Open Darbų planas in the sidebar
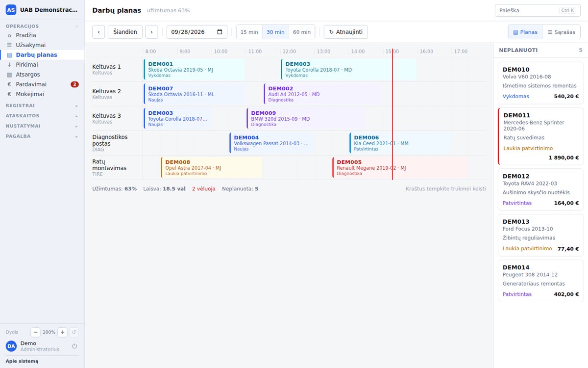588x368 pixels. tap(42, 55)
